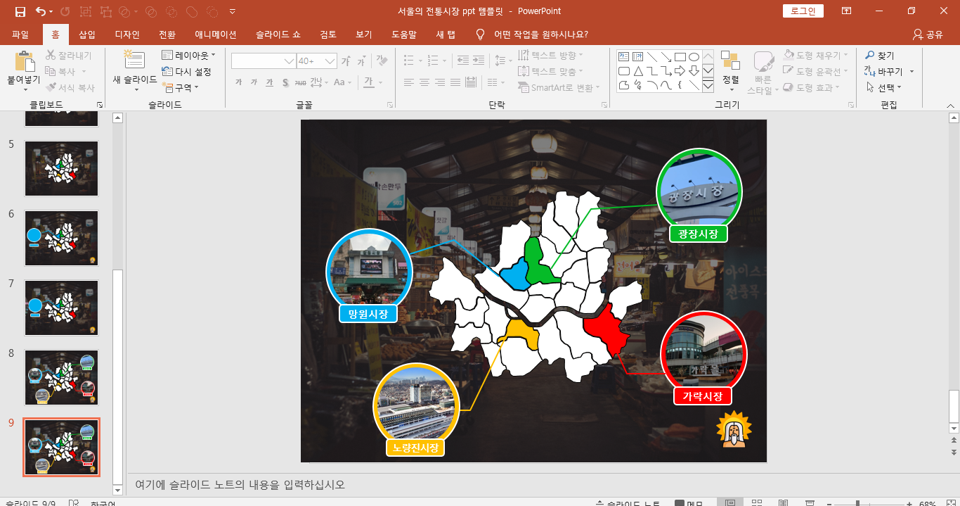The width and height of the screenshot is (960, 506).
Task: Collapse the ribbon with the chevron arrow
Action: coord(950,105)
